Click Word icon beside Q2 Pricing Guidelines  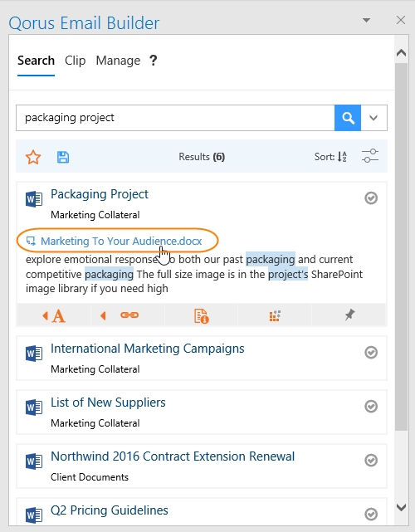(x=34, y=515)
